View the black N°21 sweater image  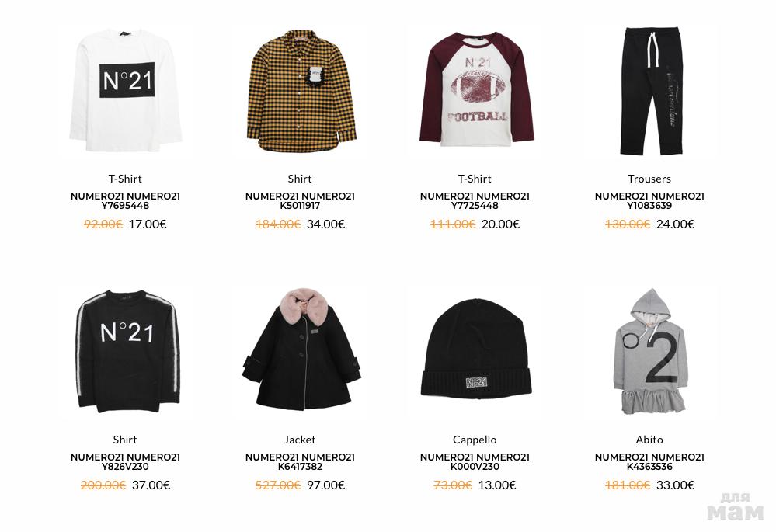click(x=127, y=351)
